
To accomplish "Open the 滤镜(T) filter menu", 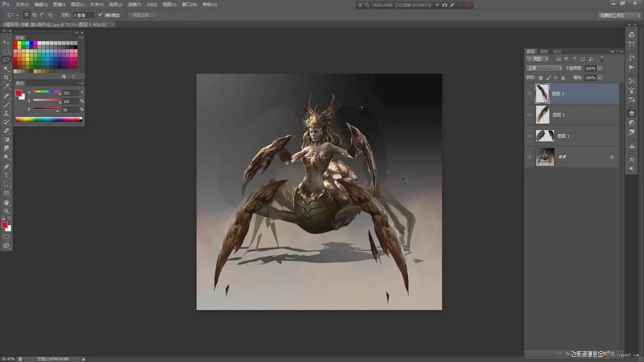I will 134,5.
